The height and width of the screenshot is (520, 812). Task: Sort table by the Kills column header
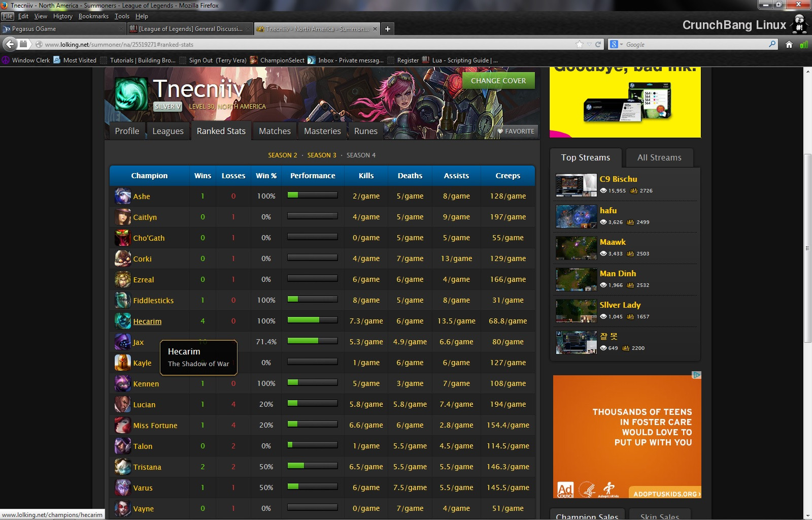[366, 176]
